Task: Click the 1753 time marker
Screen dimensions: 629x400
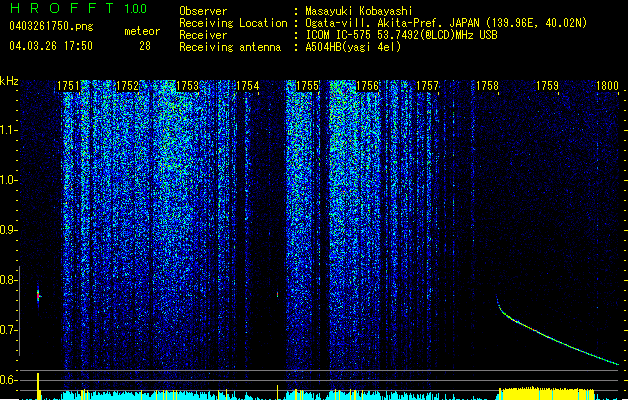Action: coord(187,86)
